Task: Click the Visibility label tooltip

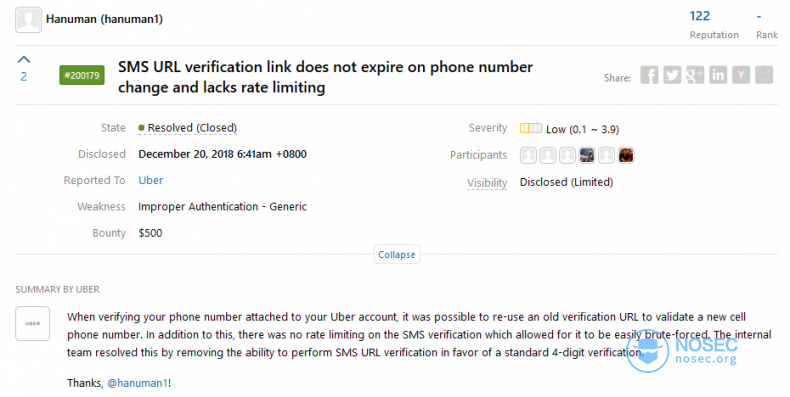Action: point(487,183)
